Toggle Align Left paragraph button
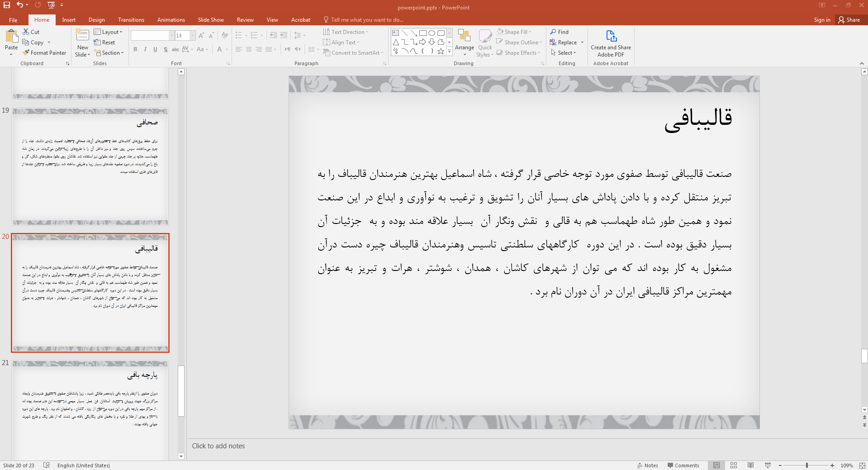The height and width of the screenshot is (470, 868). [x=239, y=49]
